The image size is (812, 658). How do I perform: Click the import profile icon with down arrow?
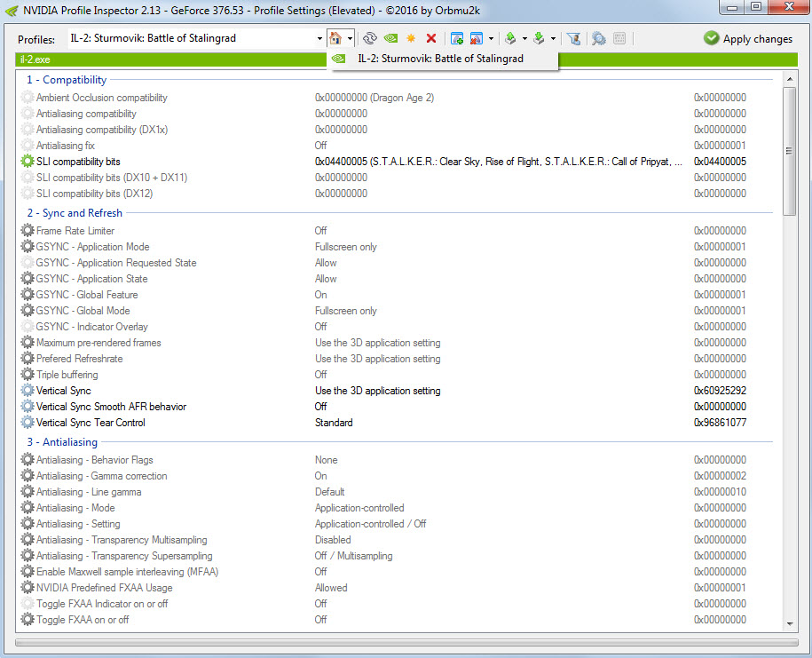click(x=539, y=38)
